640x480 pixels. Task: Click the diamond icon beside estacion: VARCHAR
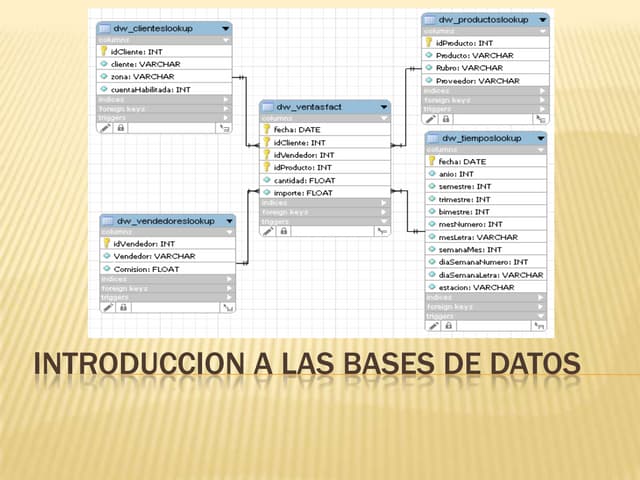432,287
